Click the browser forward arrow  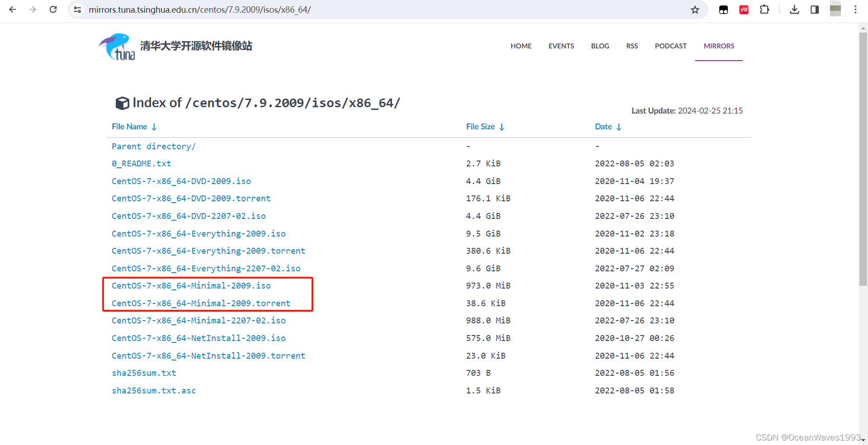click(x=33, y=9)
